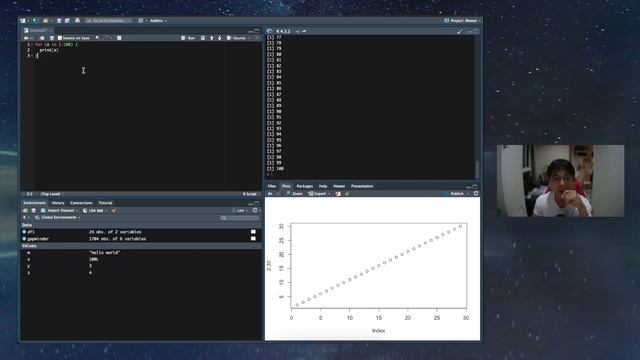The image size is (640, 360).
Task: Switch to the Tutorial tab
Action: [105, 203]
